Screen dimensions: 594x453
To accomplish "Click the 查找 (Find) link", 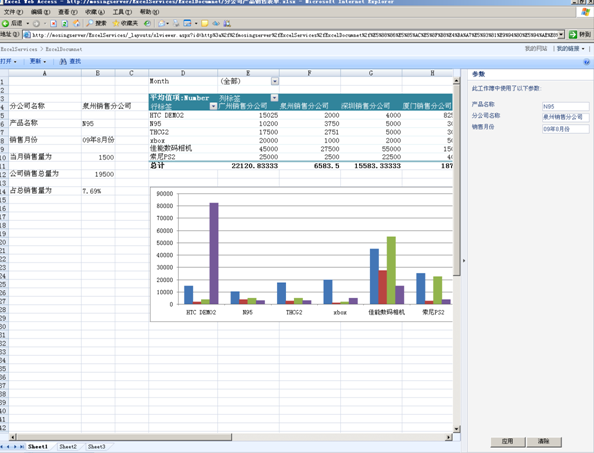I will pyautogui.click(x=75, y=61).
